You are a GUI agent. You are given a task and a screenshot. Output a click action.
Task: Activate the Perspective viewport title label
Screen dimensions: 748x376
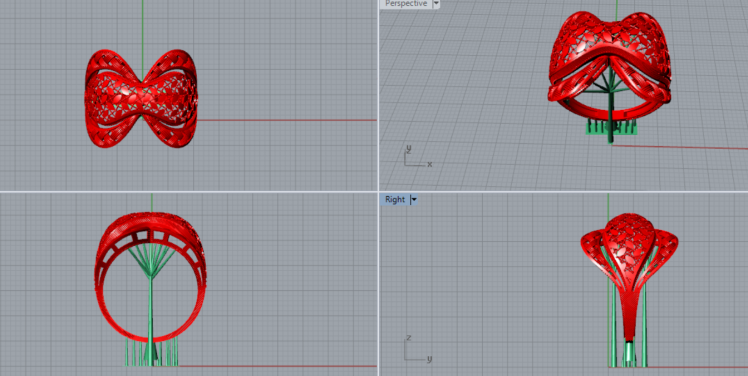(x=406, y=4)
